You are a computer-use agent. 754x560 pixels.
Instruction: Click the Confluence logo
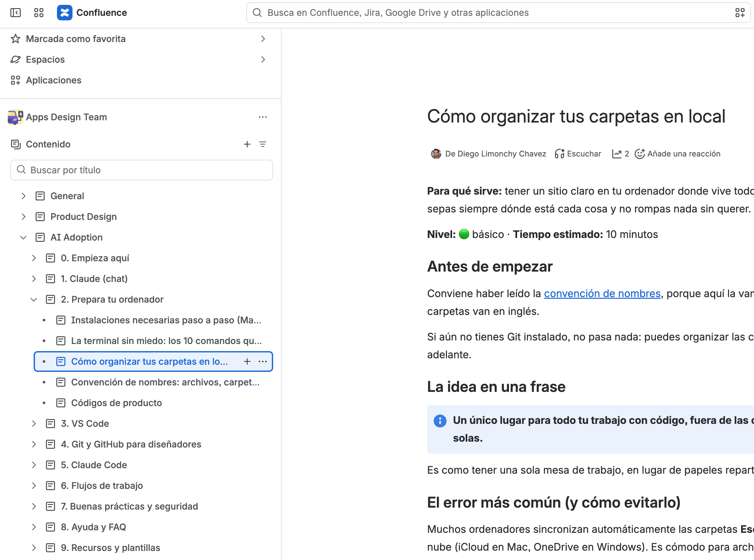[64, 13]
